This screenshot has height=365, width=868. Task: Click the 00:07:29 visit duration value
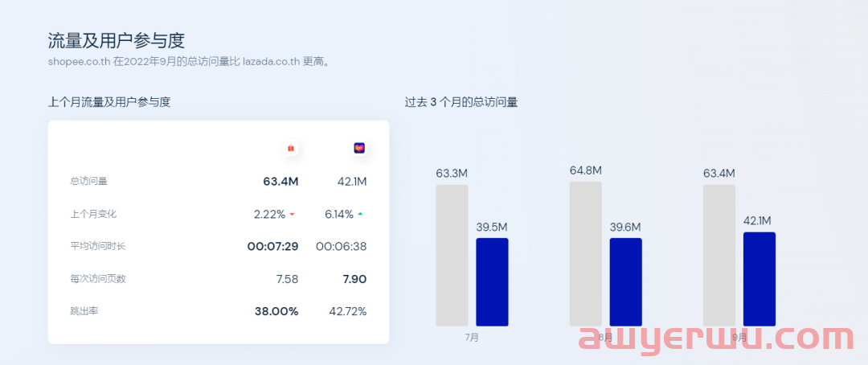[x=273, y=247]
